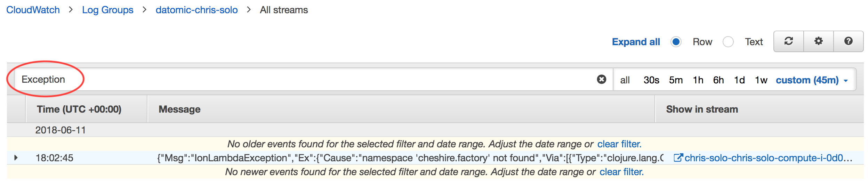Viewport: 868px width, 196px height.
Task: Open the help question mark icon
Action: (849, 41)
